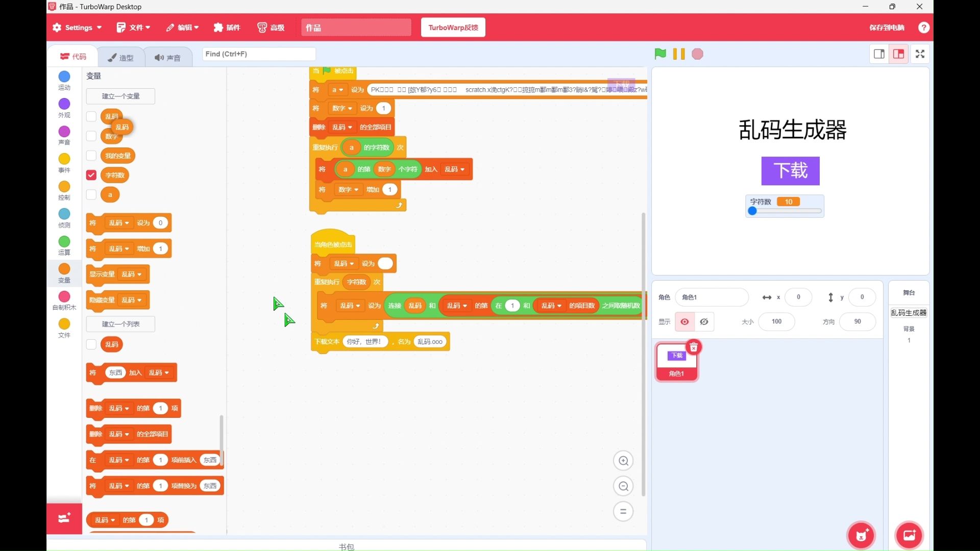The height and width of the screenshot is (551, 980).
Task: Open the help question mark icon
Action: pos(923,28)
